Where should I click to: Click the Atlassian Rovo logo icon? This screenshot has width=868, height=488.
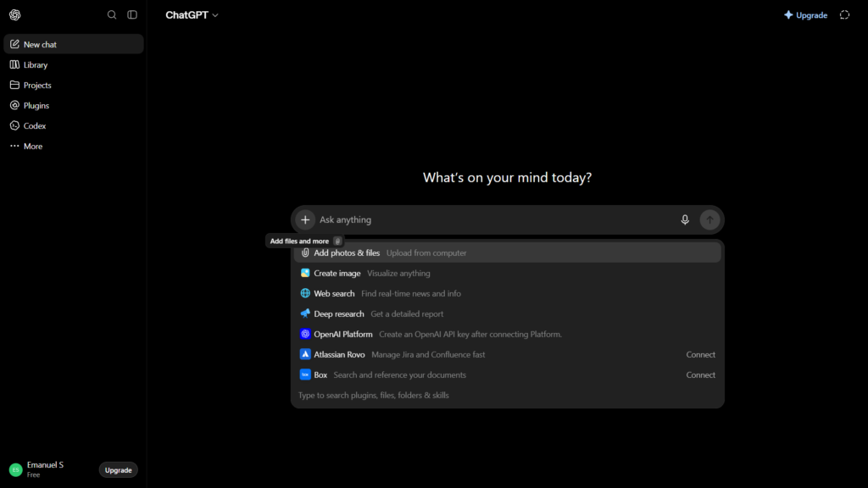(305, 355)
